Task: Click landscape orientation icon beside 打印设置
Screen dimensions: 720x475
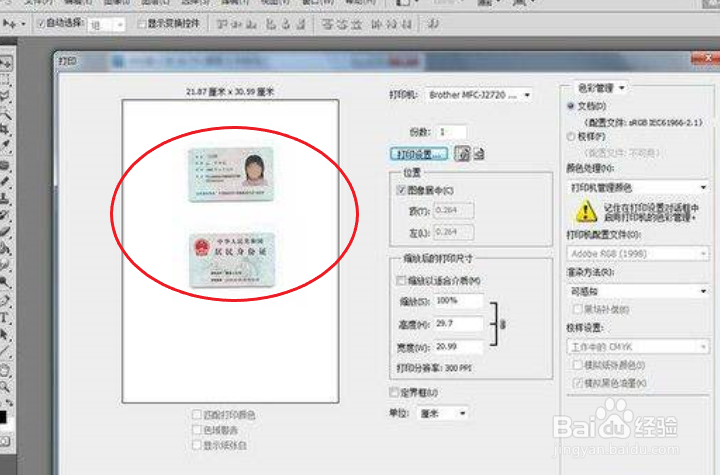Action: 479,153
